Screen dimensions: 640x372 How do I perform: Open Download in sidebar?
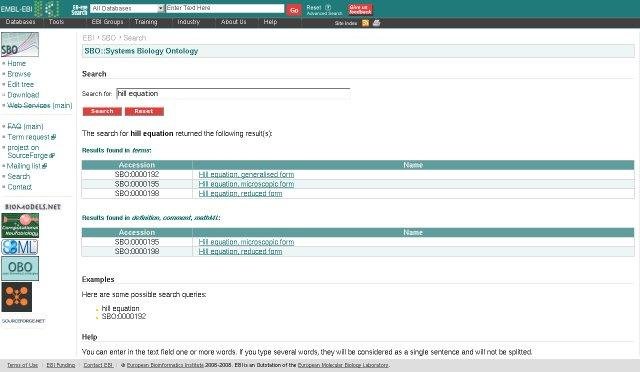click(x=23, y=95)
